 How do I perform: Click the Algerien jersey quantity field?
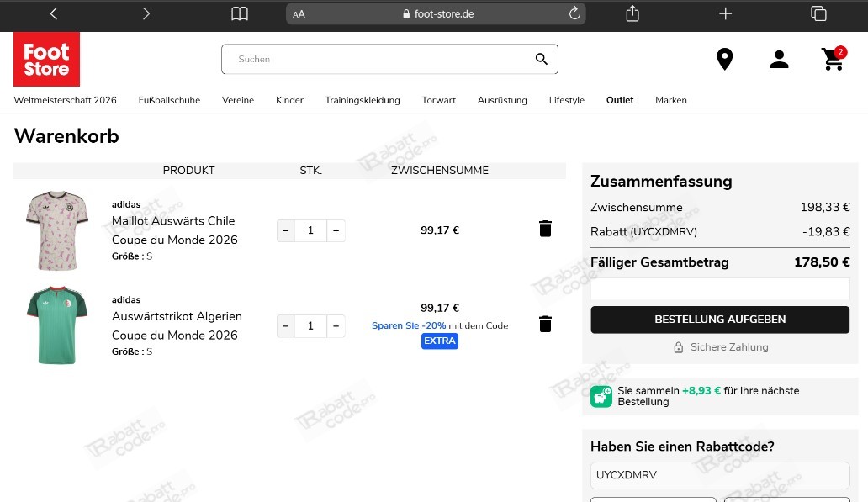point(310,326)
